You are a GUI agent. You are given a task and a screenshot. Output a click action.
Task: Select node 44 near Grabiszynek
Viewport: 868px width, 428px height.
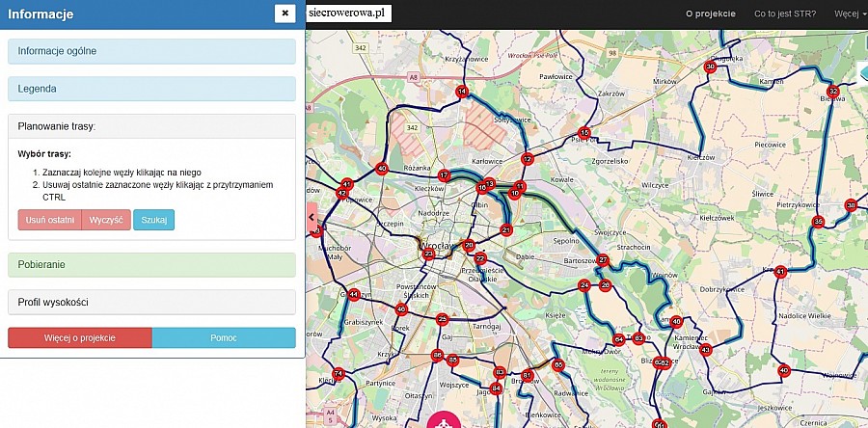[354, 295]
